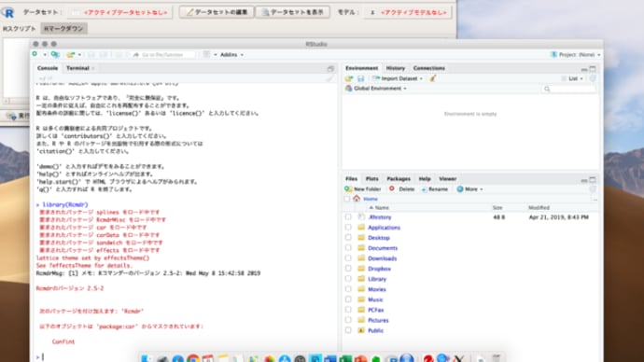Click the load workspace icon in Environment pane
The image size is (644, 362).
coord(349,78)
